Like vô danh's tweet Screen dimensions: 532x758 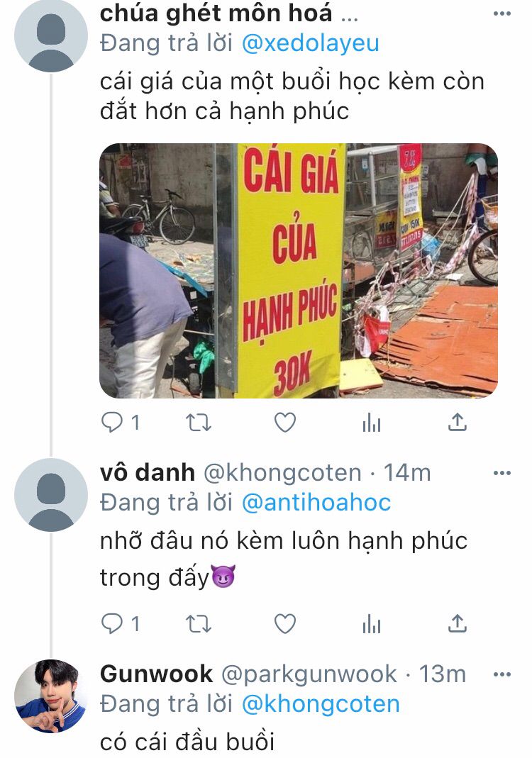tap(285, 624)
